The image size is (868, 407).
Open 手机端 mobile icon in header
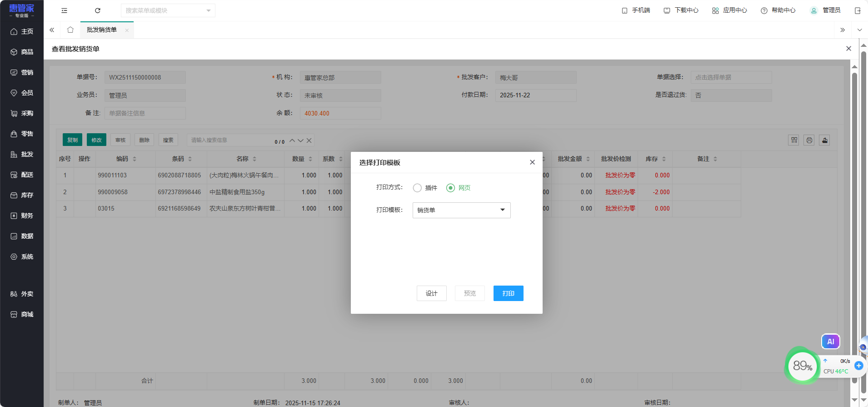click(636, 10)
